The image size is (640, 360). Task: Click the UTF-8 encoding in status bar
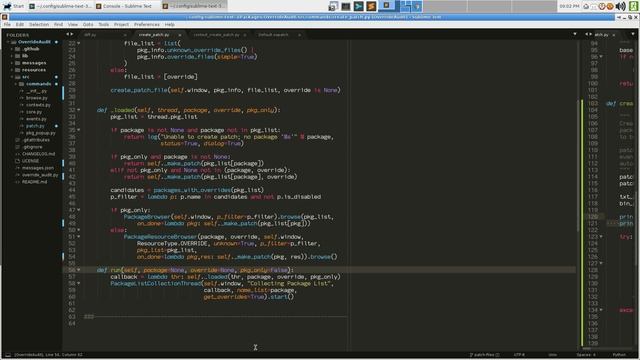point(519,355)
